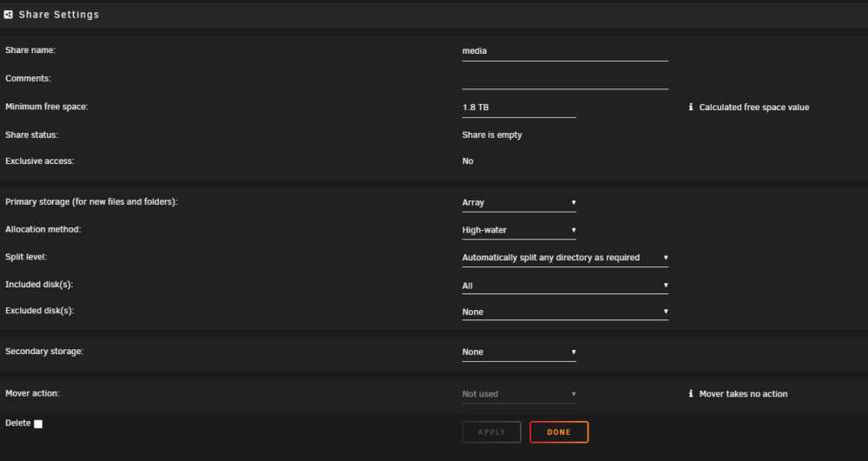
Task: Click the Share Settings header icon
Action: [x=9, y=15]
